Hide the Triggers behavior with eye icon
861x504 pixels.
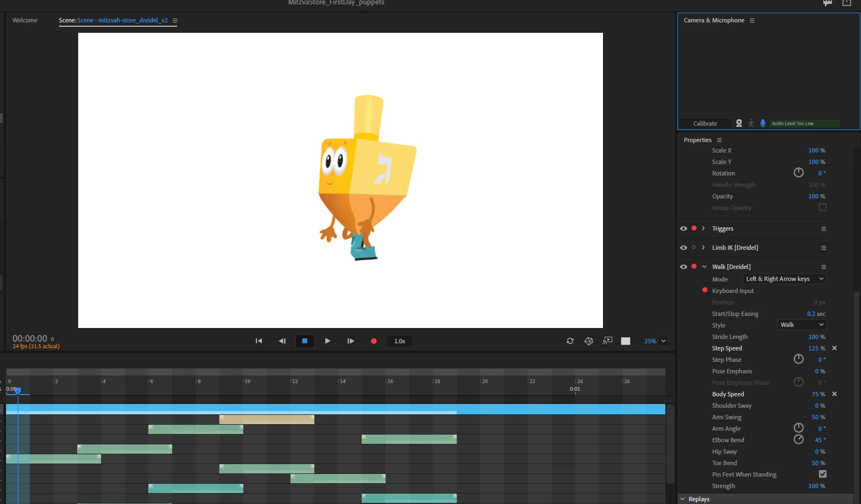coord(683,228)
